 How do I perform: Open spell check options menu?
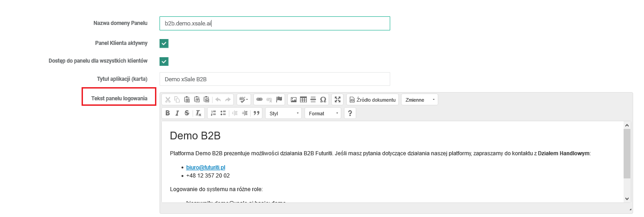(244, 99)
